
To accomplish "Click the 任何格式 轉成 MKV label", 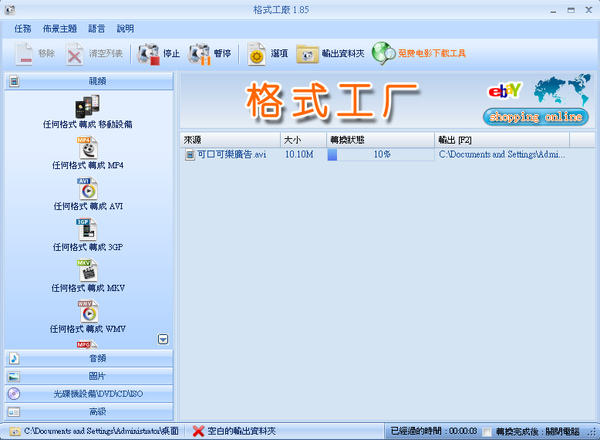I will click(x=88, y=288).
